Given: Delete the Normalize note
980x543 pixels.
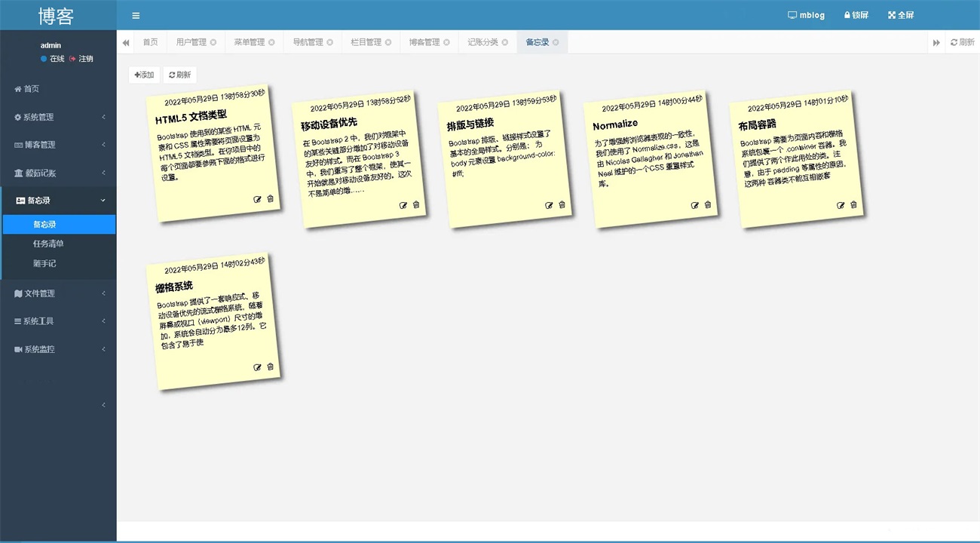Looking at the screenshot, I should 708,204.
